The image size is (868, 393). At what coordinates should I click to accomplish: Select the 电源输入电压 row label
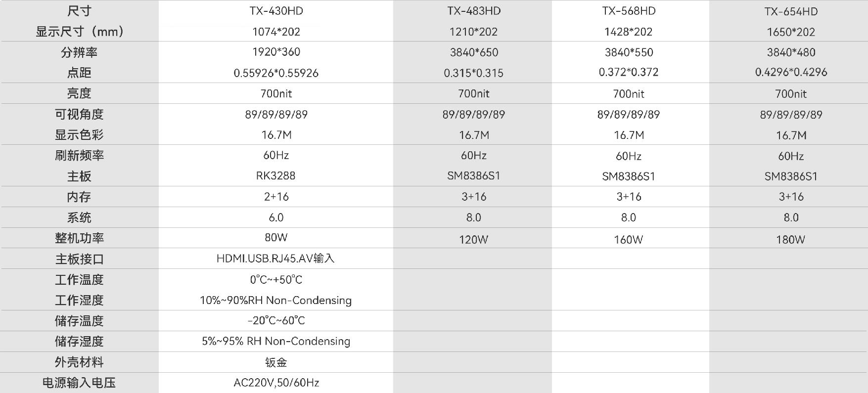tap(79, 383)
